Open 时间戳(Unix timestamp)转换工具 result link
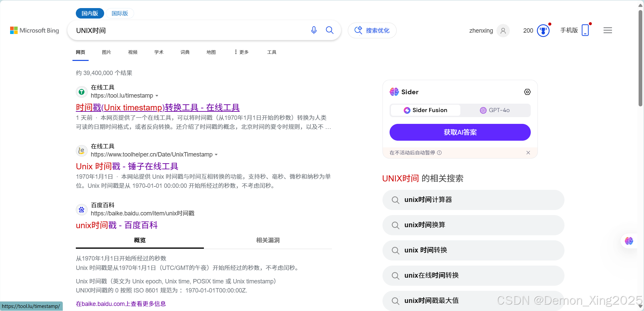644x311 pixels. click(158, 107)
